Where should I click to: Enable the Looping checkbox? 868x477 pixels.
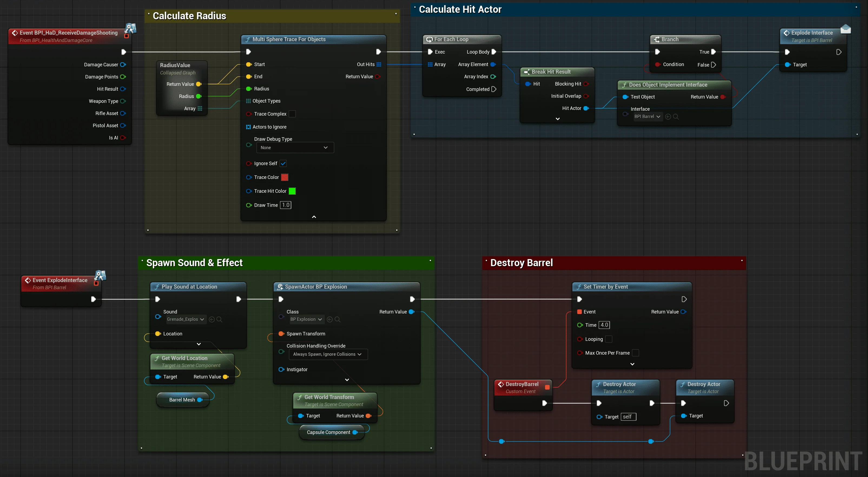(x=609, y=339)
